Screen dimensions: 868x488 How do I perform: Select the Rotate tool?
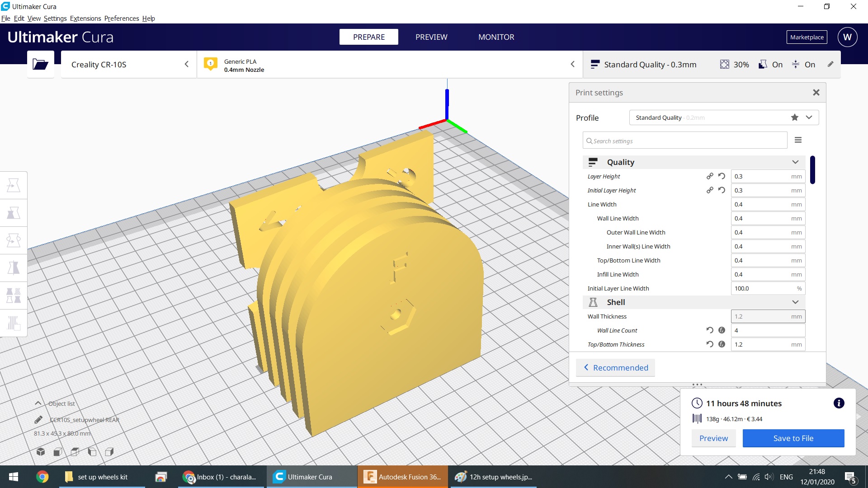pos(14,240)
